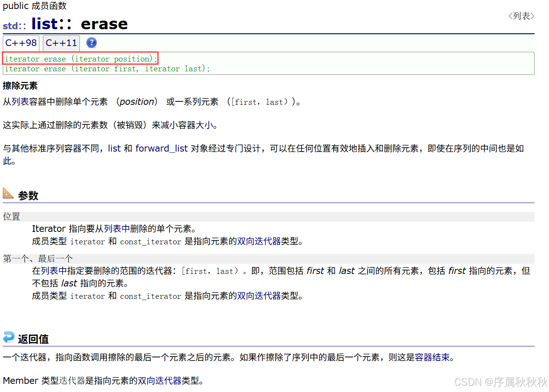Open the list link before 和 forward_list
549x392 pixels.
pyautogui.click(x=114, y=148)
